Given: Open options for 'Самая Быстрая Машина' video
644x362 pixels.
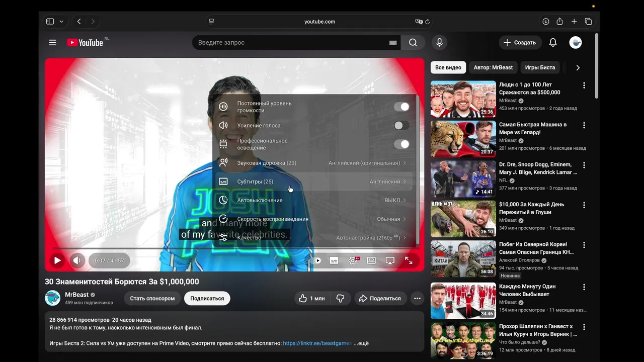Looking at the screenshot, I should (584, 125).
